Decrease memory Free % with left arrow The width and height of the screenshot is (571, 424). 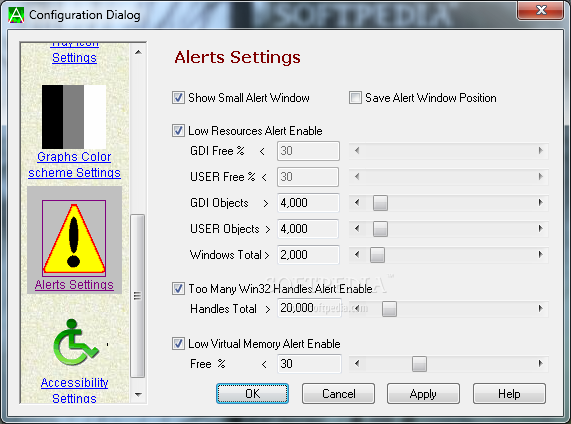357,363
